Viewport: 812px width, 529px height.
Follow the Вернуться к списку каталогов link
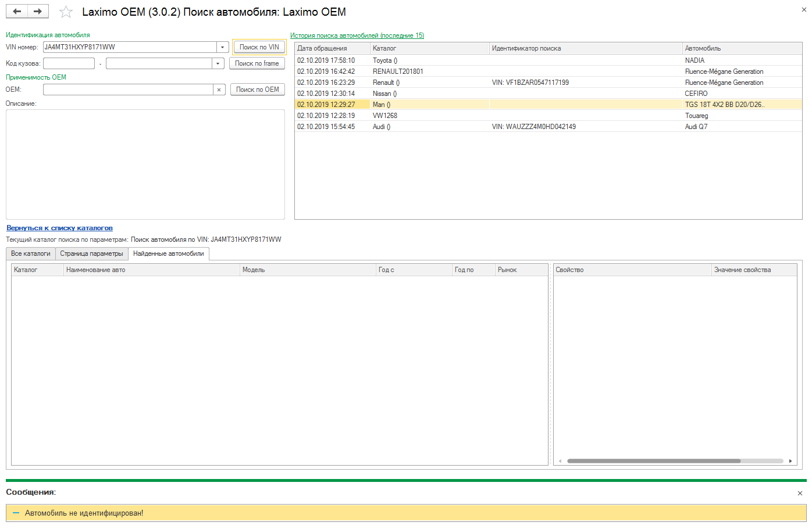(59, 228)
